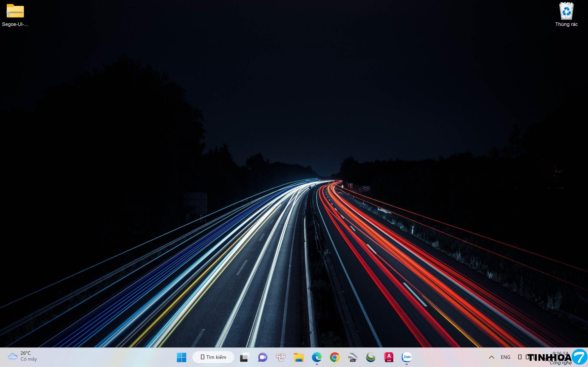Launch the Teams Chat icon

click(x=262, y=357)
